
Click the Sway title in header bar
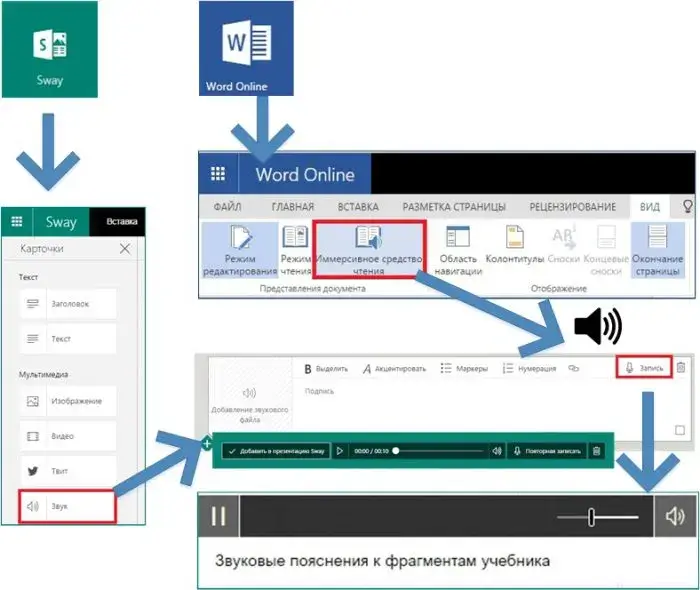pos(61,222)
